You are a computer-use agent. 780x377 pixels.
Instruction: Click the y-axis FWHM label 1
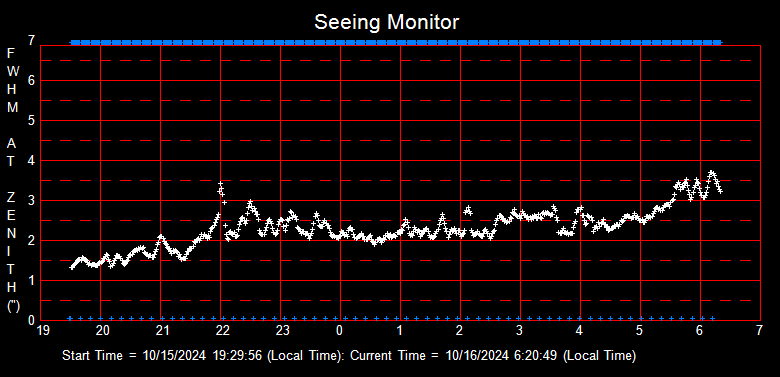32,281
